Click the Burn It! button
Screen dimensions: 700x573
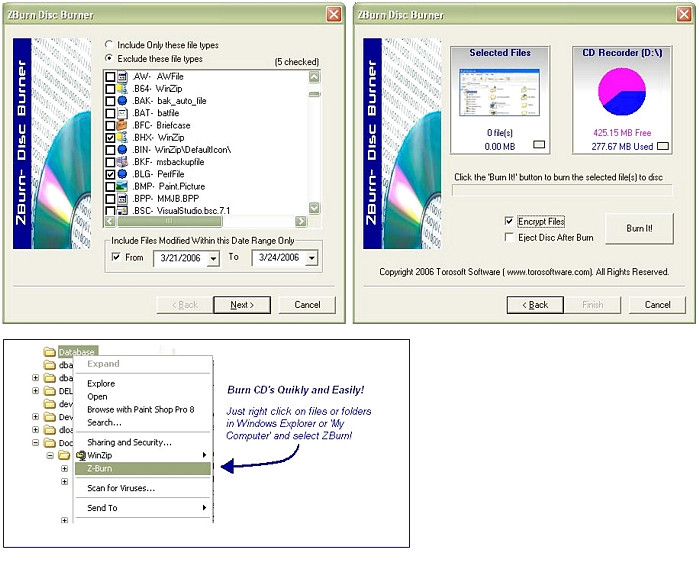639,228
